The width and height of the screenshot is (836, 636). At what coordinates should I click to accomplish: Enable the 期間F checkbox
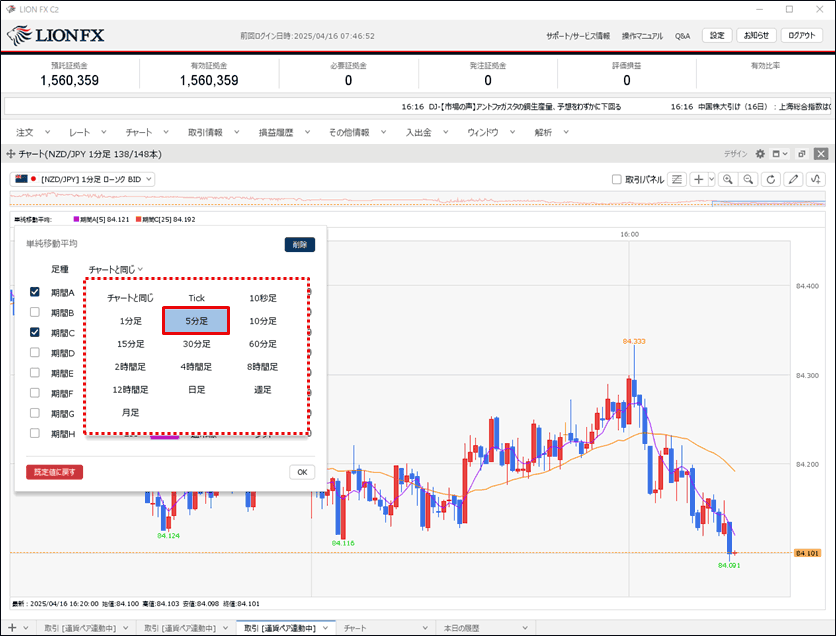[x=35, y=393]
